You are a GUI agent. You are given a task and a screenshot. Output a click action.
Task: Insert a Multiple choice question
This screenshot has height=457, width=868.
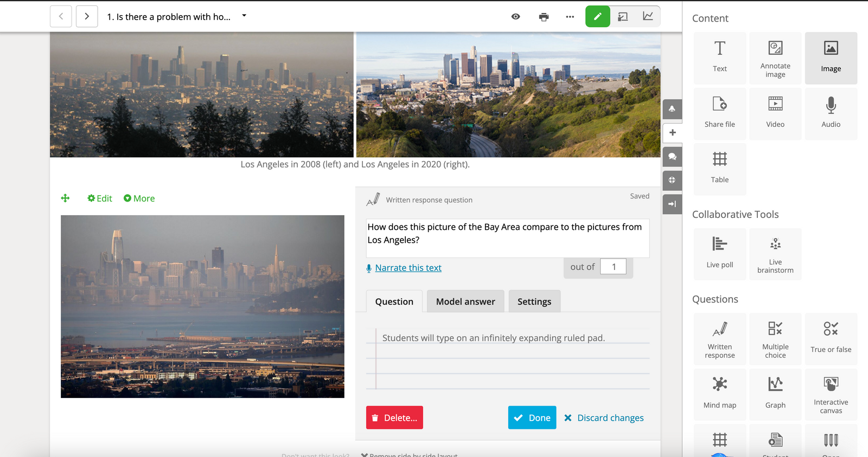coord(775,339)
